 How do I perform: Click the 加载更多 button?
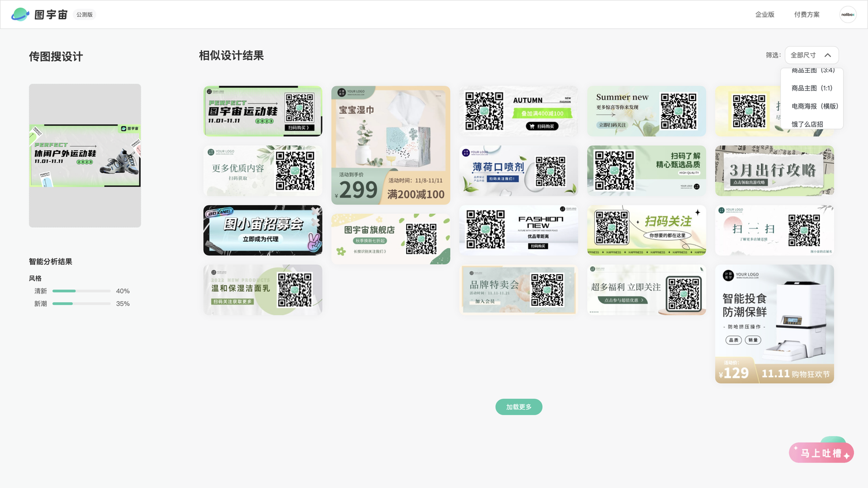518,407
